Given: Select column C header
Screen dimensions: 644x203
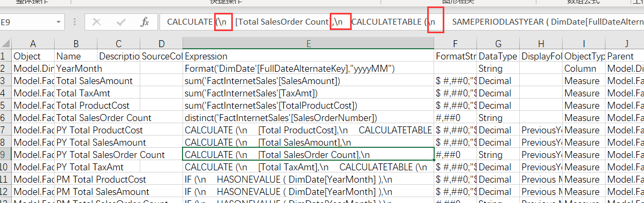Looking at the screenshot, I should coord(119,43).
